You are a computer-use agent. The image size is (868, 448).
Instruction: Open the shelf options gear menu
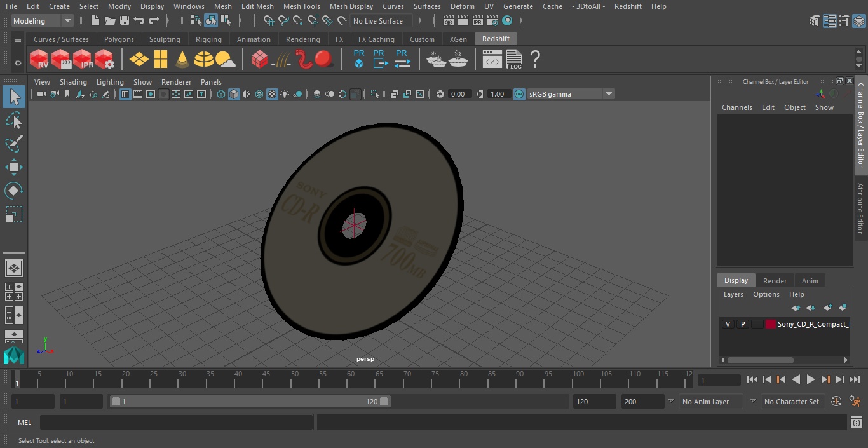18,63
